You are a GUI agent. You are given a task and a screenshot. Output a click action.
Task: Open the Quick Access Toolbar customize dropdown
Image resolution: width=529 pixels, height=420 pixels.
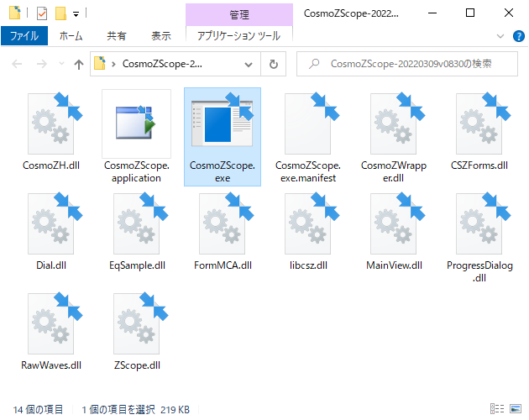click(x=76, y=14)
